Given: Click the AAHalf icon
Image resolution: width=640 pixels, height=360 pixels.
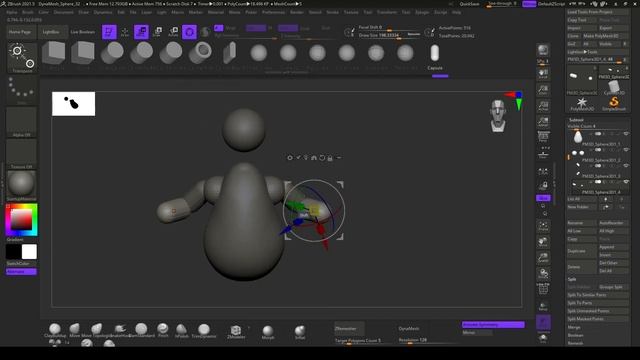Looking at the screenshot, I should click(x=543, y=122).
